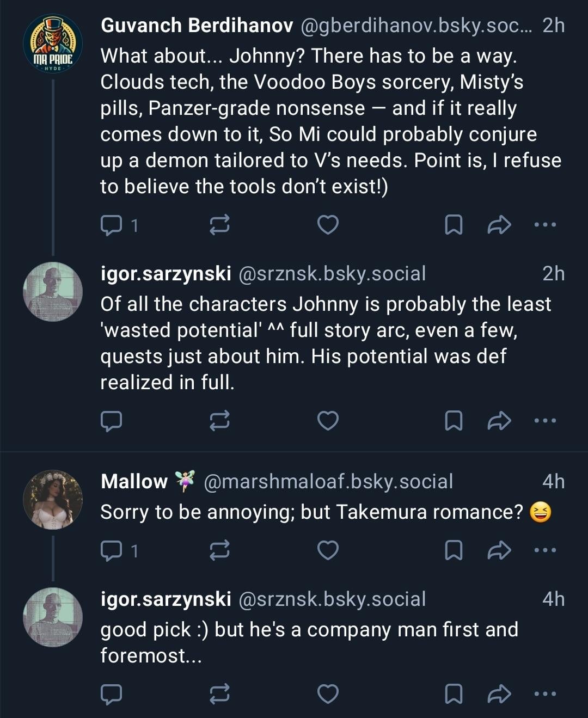588x718 pixels.
Task: View Guvanch Berdihanov's MA Pride avatar
Action: (x=53, y=44)
